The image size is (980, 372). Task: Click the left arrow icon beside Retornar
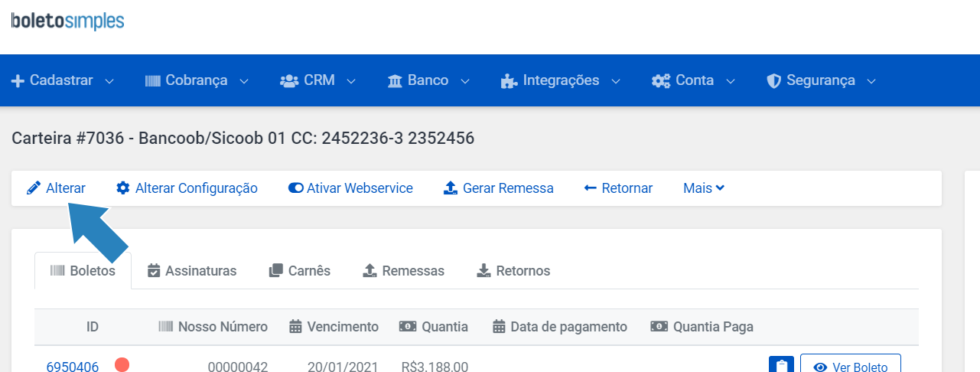click(590, 188)
